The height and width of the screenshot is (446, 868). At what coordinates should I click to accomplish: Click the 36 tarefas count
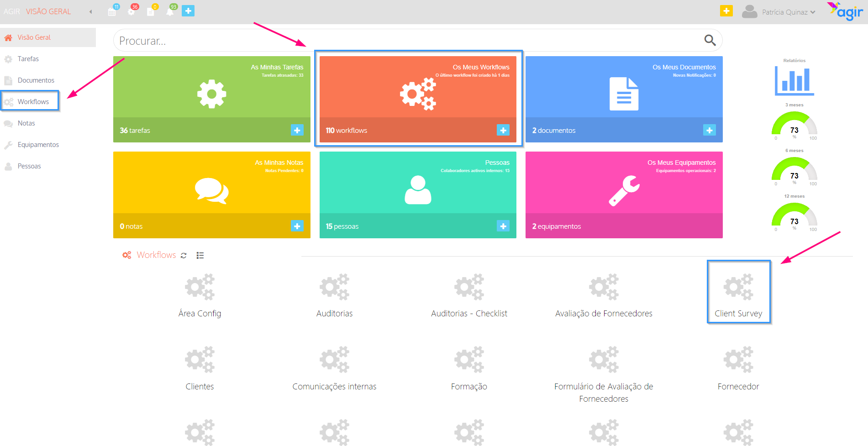click(x=135, y=131)
